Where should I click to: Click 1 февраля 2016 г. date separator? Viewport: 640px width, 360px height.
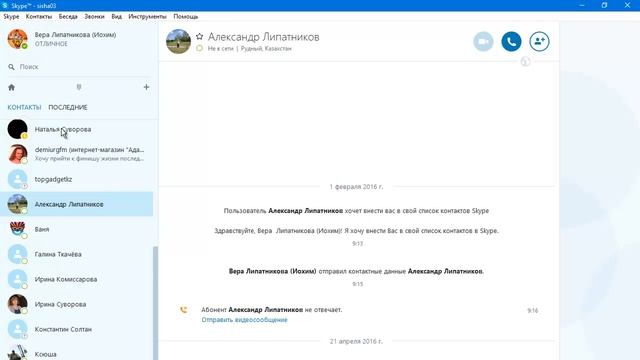click(x=356, y=187)
